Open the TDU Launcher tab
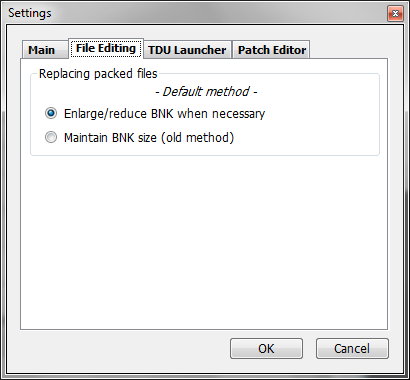This screenshot has height=380, width=410. click(187, 50)
